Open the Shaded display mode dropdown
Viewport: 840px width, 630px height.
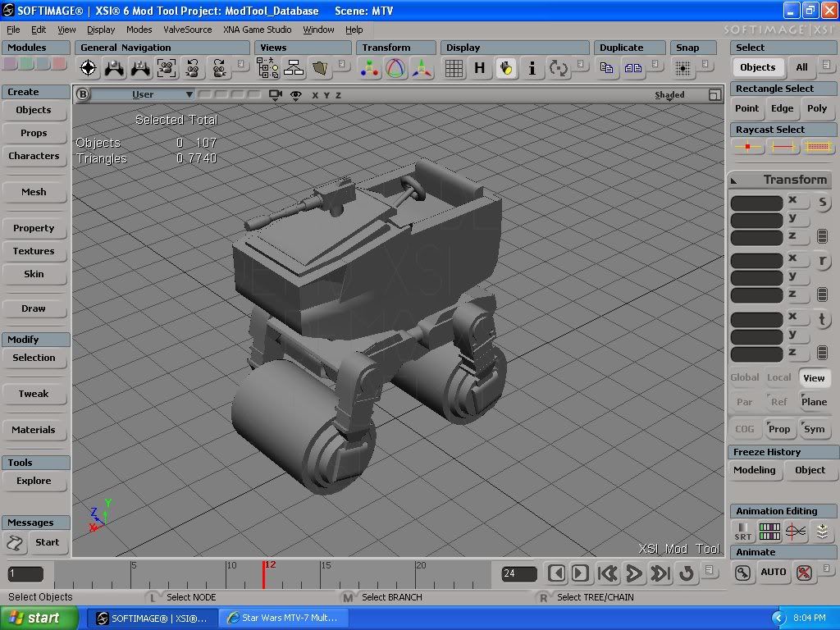[669, 95]
